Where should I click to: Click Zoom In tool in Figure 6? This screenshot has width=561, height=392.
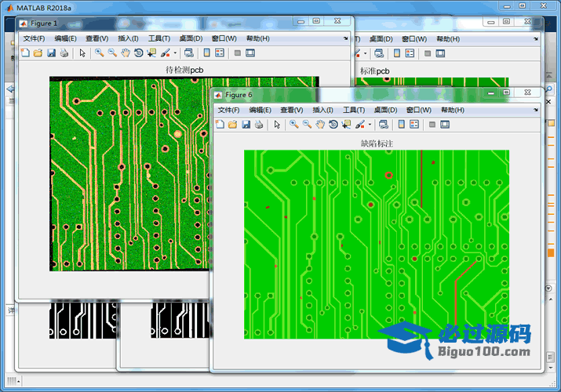click(x=293, y=125)
